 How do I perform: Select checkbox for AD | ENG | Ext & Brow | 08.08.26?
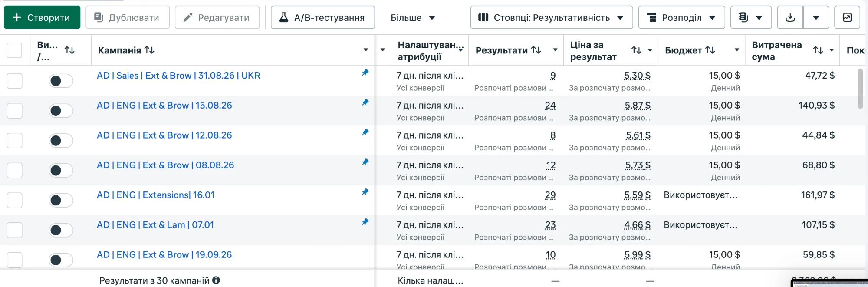tap(14, 170)
